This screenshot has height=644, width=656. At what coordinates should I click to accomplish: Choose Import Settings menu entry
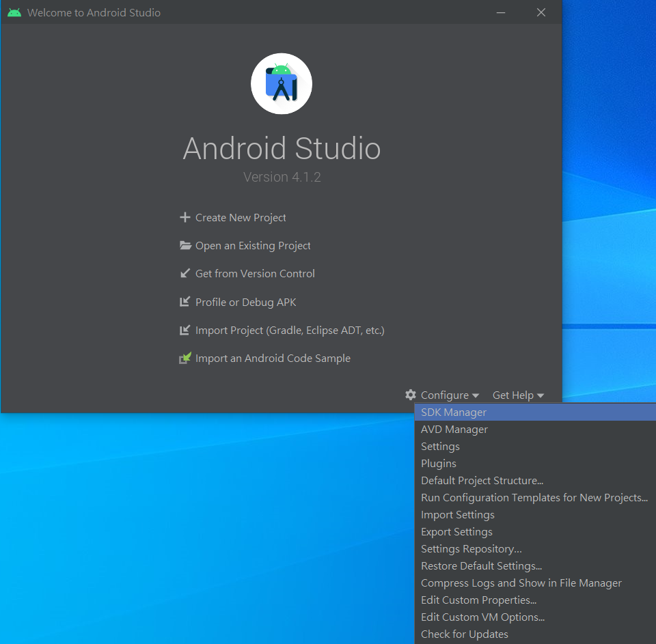click(x=535, y=515)
